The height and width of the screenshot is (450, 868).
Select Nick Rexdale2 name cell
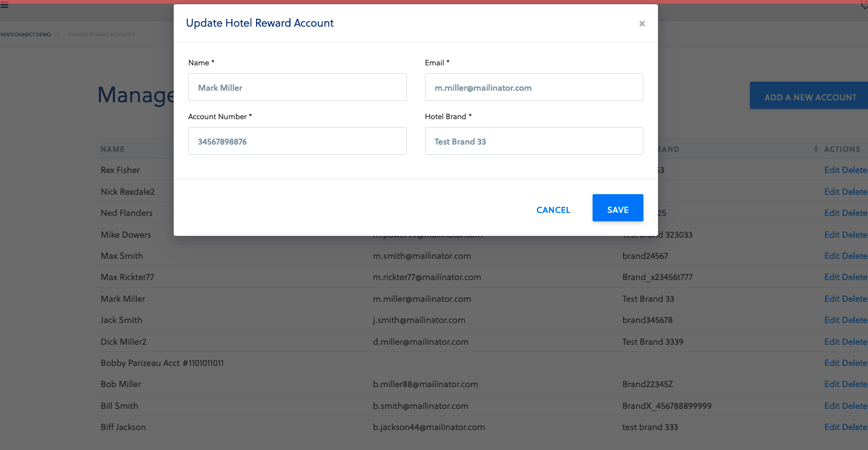click(x=128, y=192)
